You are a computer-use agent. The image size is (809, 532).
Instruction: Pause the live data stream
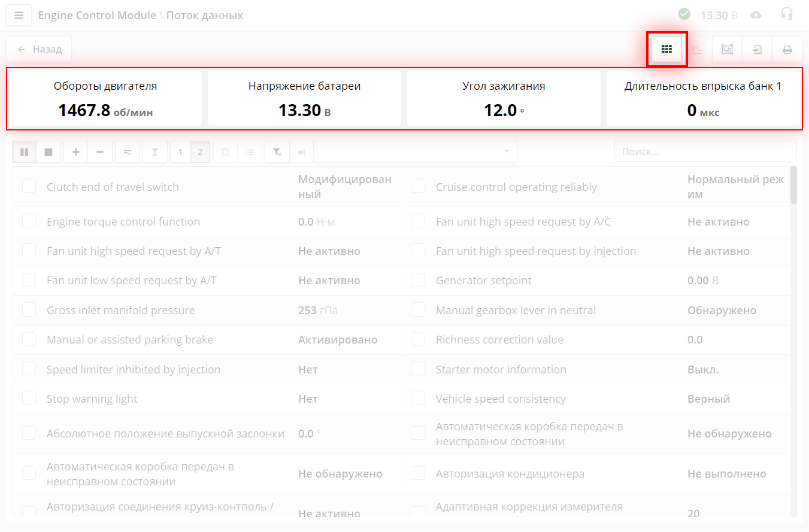[x=25, y=152]
